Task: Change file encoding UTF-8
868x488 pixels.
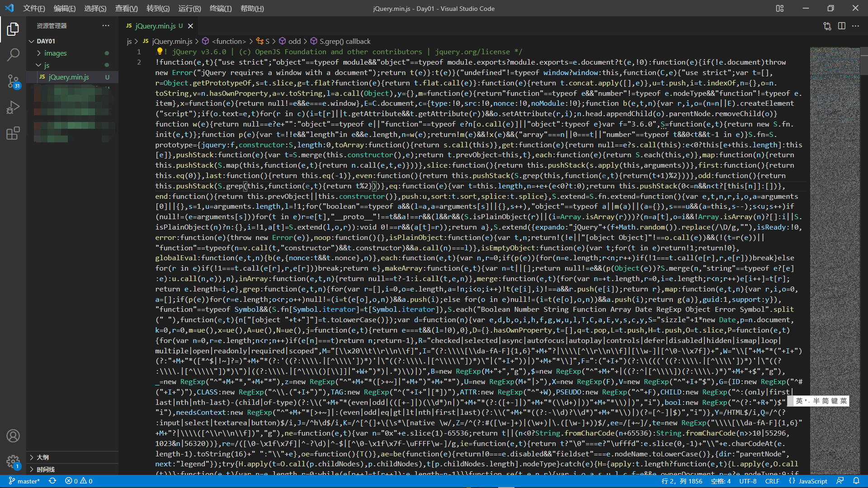Action: pos(748,481)
